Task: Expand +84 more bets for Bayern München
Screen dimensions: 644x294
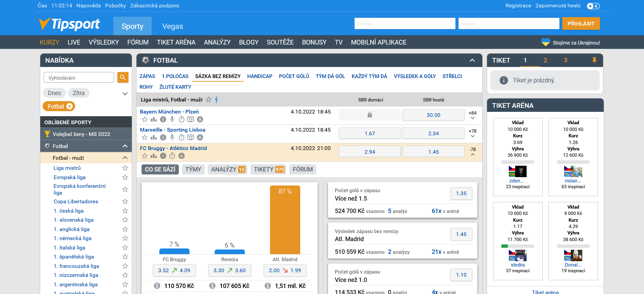Action: point(473,115)
